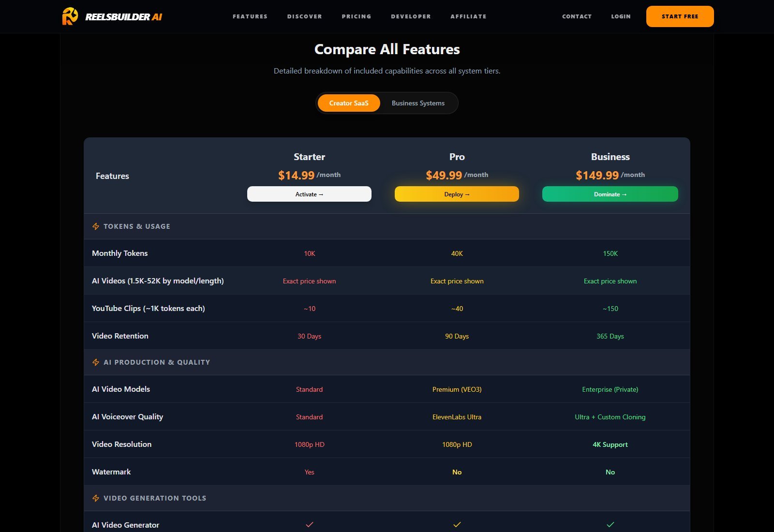Click the Business checkmark for AI Video Generator
The width and height of the screenshot is (774, 532).
tap(610, 525)
